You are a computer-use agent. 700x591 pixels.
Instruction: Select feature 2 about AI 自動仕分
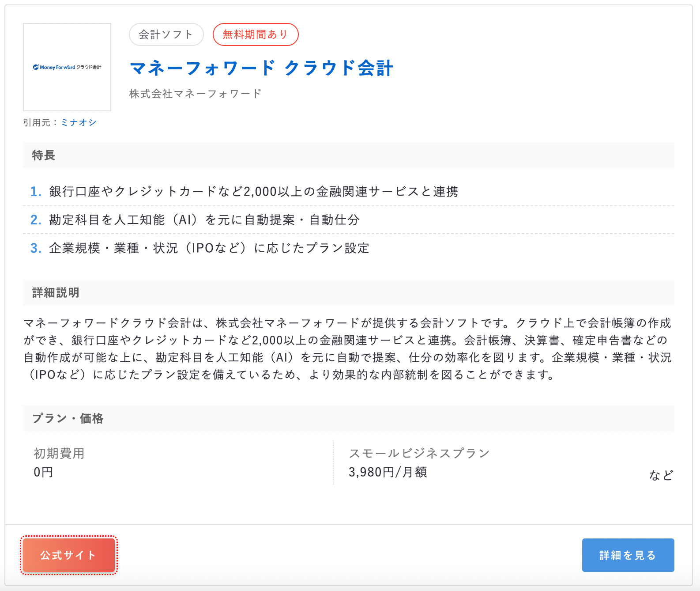[x=204, y=220]
